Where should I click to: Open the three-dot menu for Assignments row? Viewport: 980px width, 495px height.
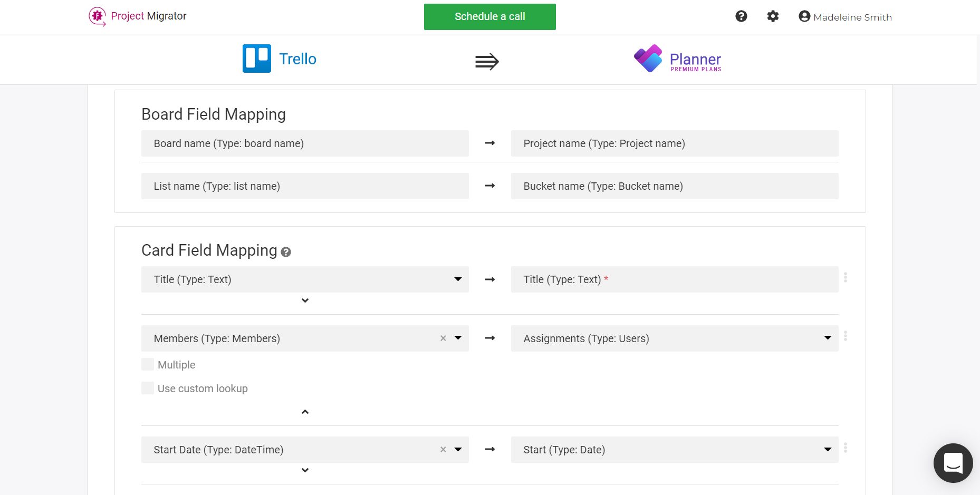pos(846,336)
